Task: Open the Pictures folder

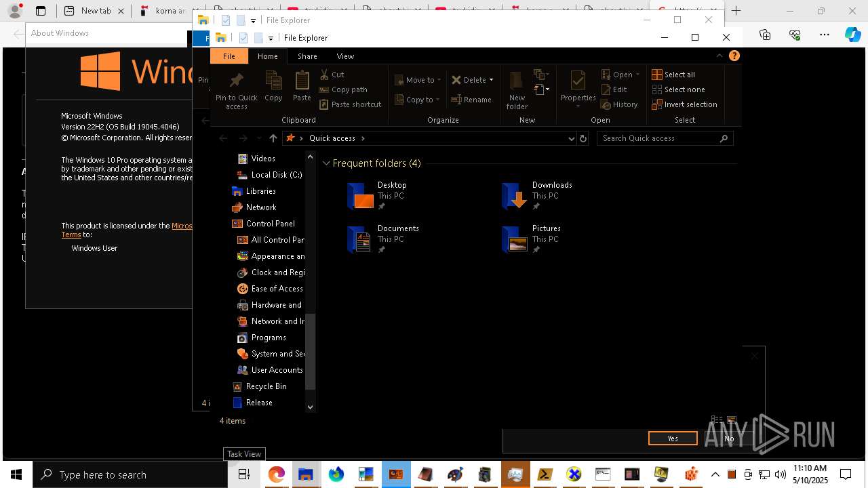Action: tap(532, 239)
